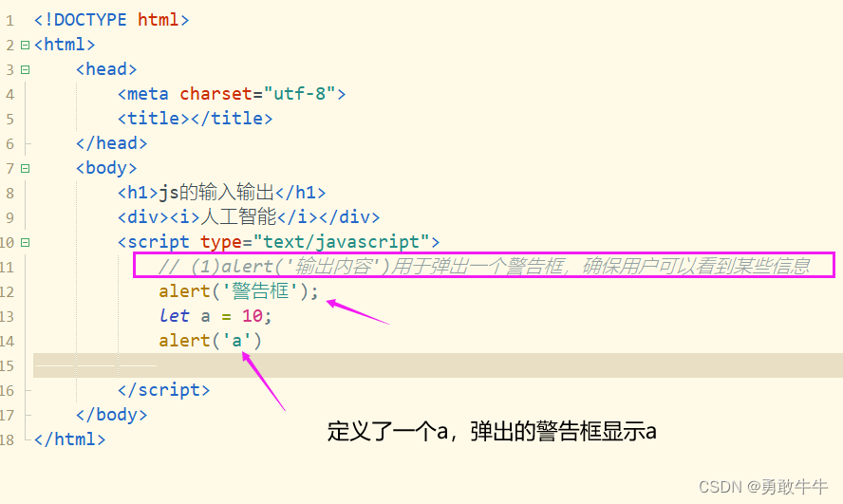Place the cursor on highlighted empty line 15
The image size is (843, 504).
click(x=438, y=365)
